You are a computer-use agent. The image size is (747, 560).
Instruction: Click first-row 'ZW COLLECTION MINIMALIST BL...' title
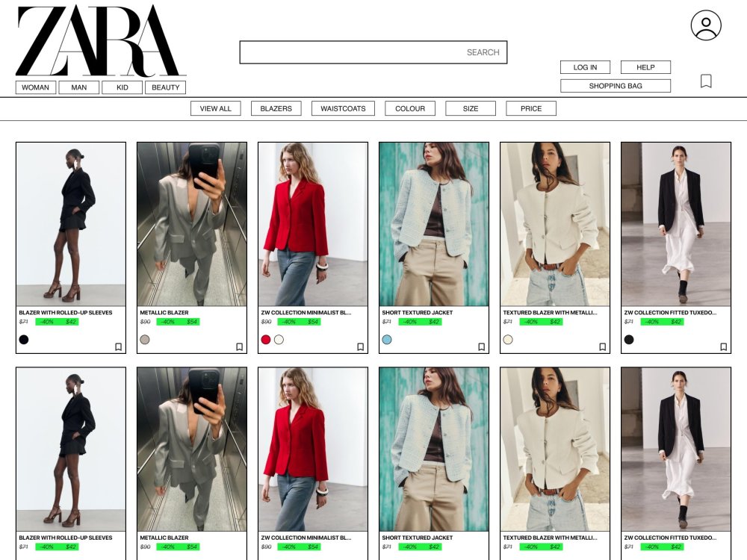[x=306, y=313]
